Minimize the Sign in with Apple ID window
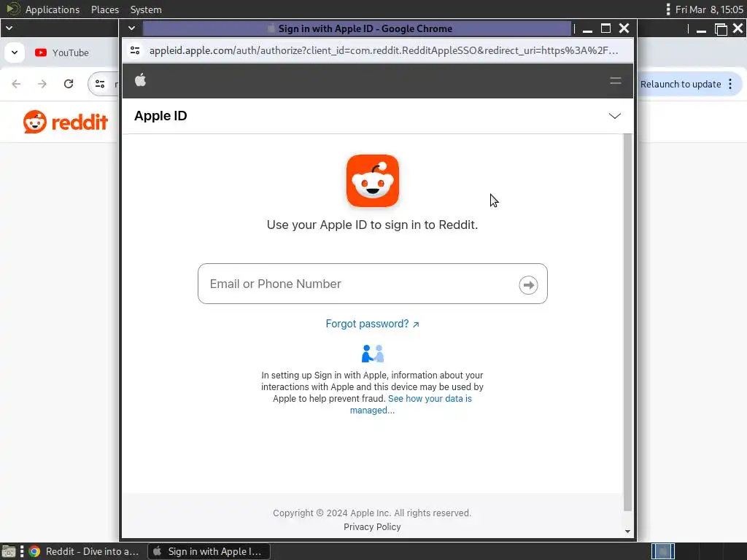Viewport: 747px width, 560px height. click(x=587, y=28)
